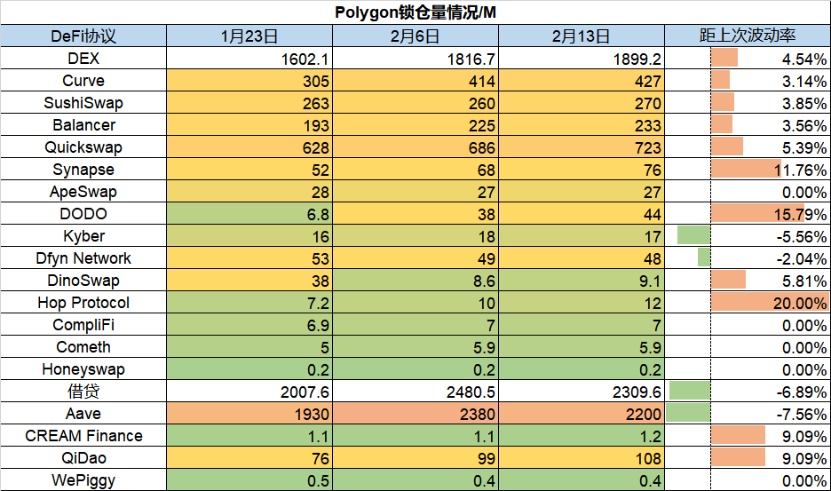831x491 pixels.
Task: Select the 'CREAM Finance' protocol cell
Action: click(x=83, y=436)
